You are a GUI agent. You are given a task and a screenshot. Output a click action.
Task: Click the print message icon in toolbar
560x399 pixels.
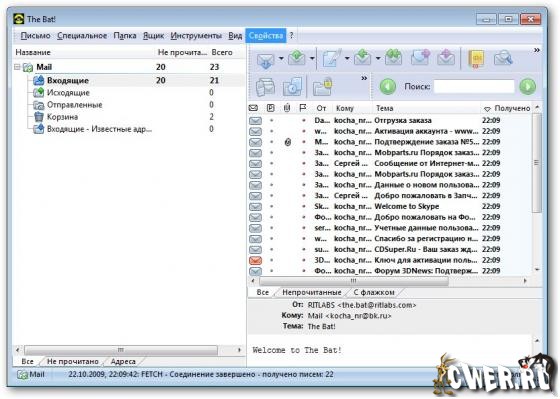tap(265, 86)
